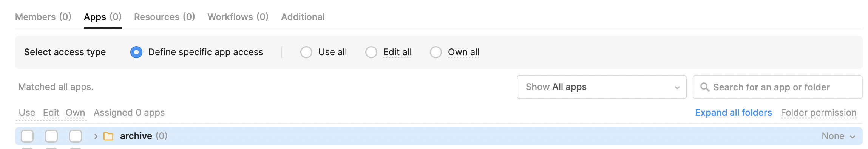Click the search magnifier icon
Screen dimensions: 868x149
pyautogui.click(x=704, y=87)
